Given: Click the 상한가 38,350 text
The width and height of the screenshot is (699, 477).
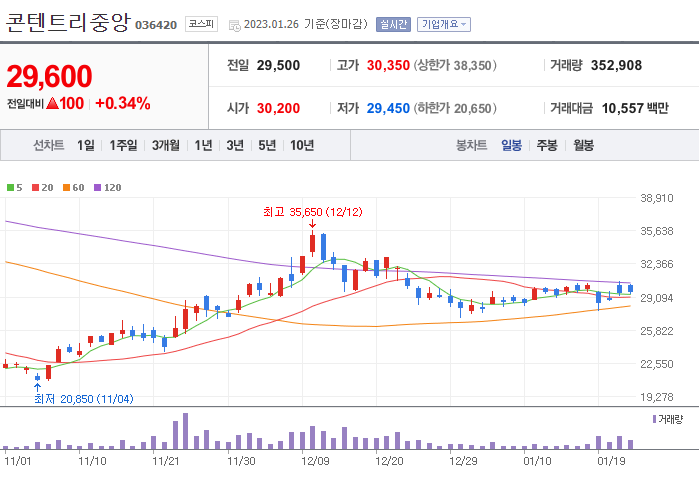Looking at the screenshot, I should click(455, 66).
